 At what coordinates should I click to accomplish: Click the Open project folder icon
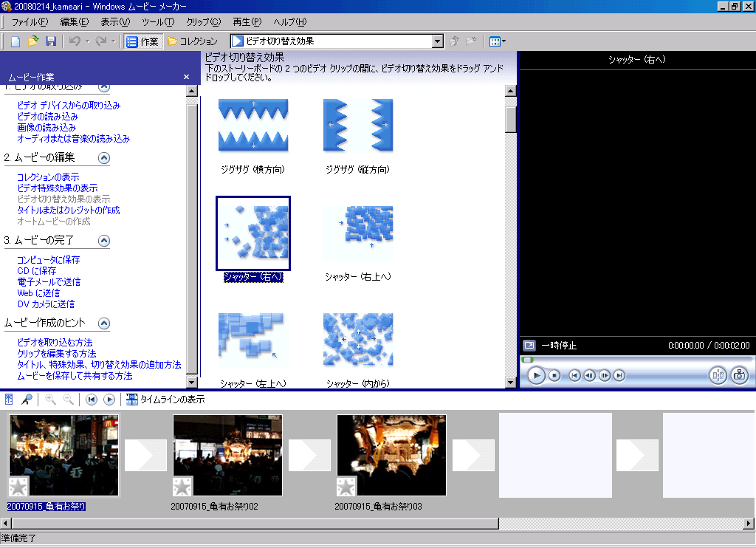(x=33, y=41)
